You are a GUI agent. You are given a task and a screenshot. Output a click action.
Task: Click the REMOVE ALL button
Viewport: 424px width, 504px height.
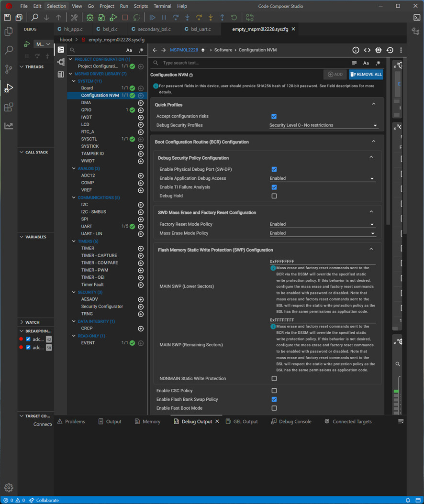click(366, 75)
